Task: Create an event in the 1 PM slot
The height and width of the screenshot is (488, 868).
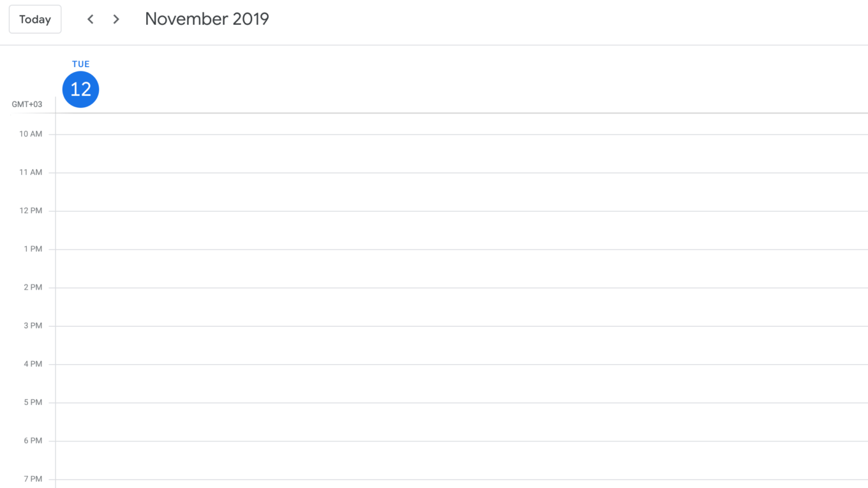Action: [461, 269]
